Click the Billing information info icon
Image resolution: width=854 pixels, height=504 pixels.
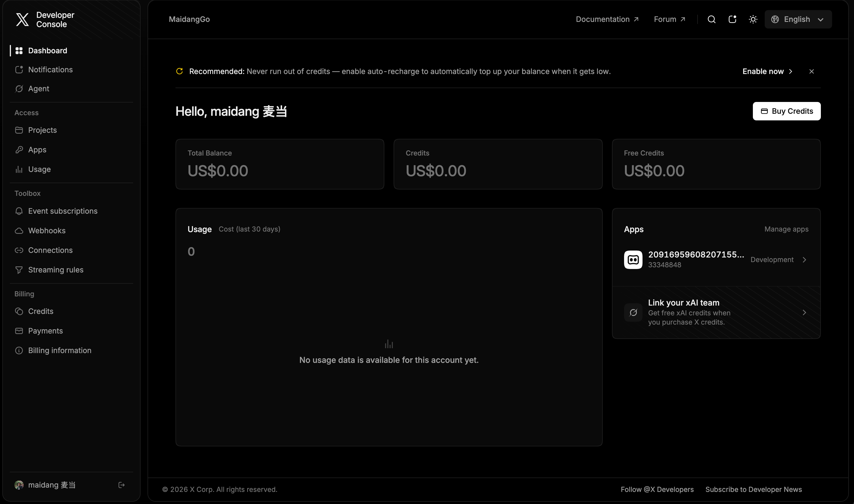pyautogui.click(x=19, y=350)
